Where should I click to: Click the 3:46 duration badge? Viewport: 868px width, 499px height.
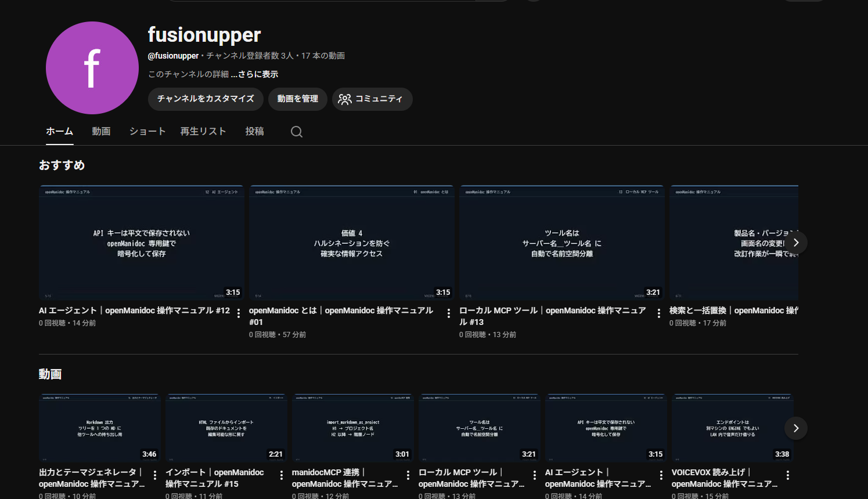[x=149, y=454]
